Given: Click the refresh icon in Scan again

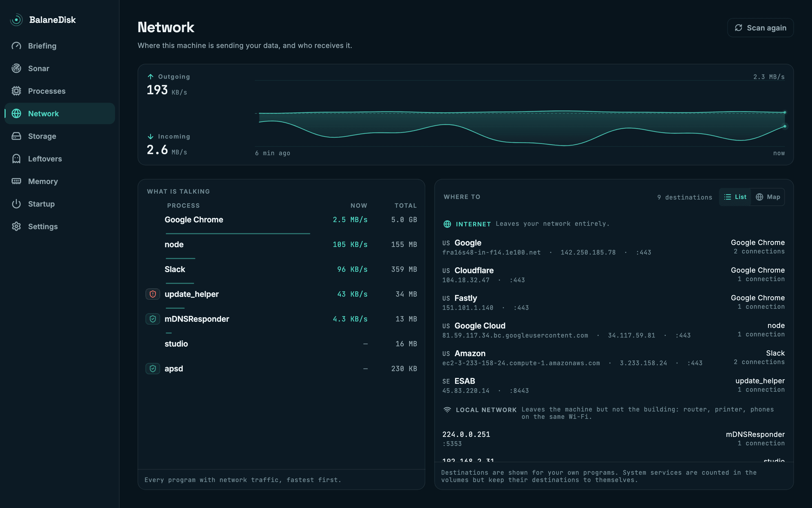Looking at the screenshot, I should point(738,28).
